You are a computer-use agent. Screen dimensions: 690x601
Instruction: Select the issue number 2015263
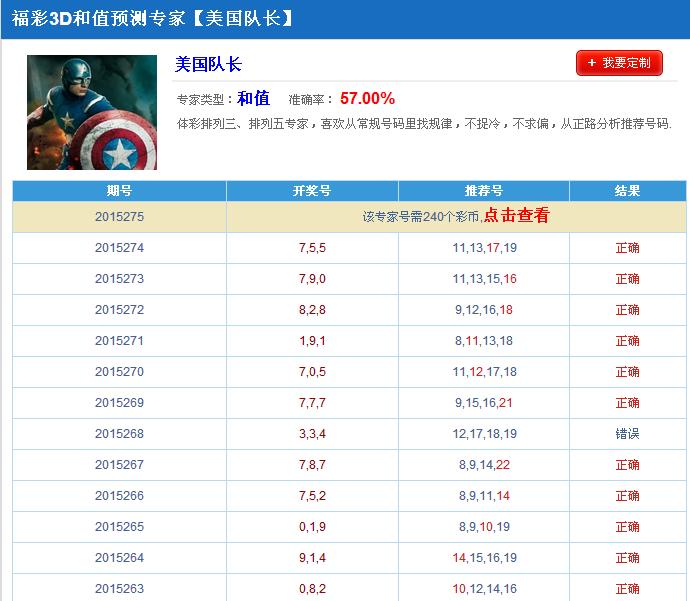tap(119, 589)
